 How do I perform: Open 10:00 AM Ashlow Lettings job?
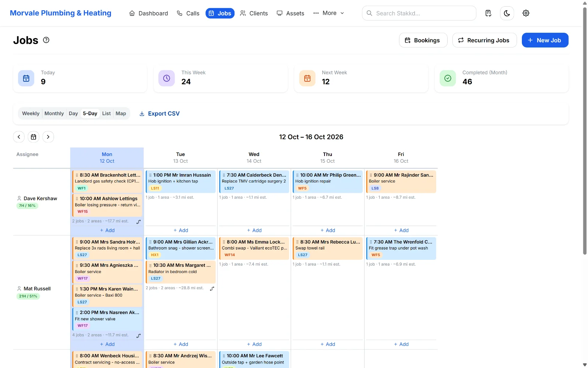(107, 205)
